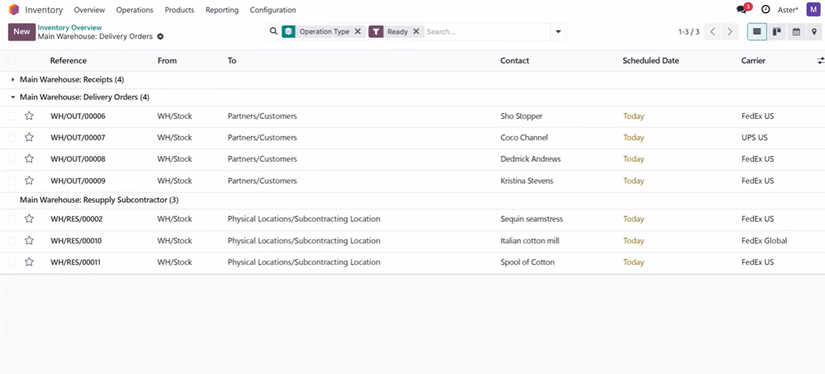
Task: Sort by the Carrier column header
Action: pyautogui.click(x=753, y=60)
